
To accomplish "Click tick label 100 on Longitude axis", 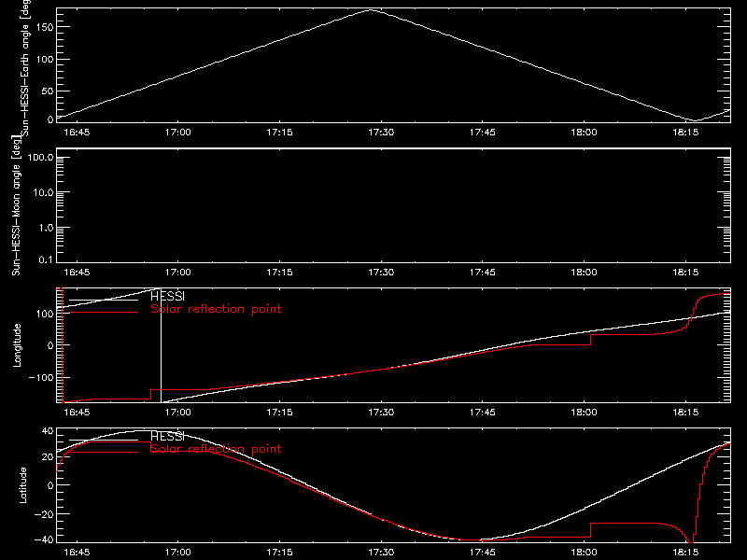I will click(x=45, y=314).
